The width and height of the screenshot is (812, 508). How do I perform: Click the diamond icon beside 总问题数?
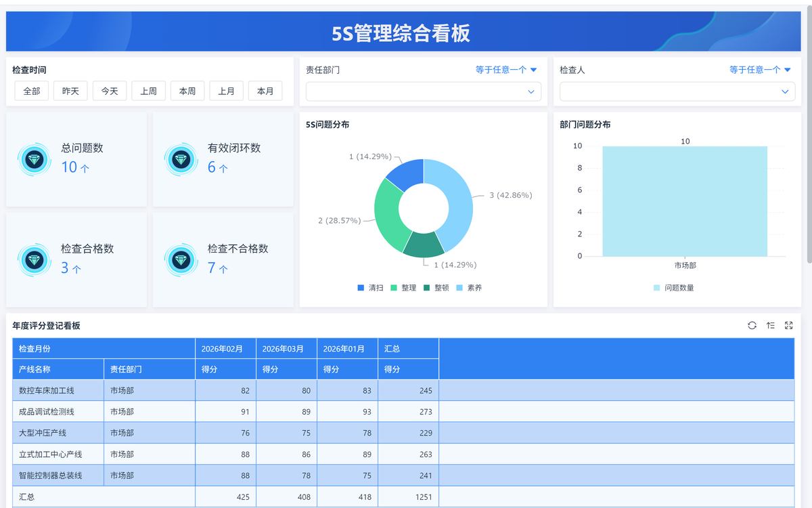[x=34, y=160]
